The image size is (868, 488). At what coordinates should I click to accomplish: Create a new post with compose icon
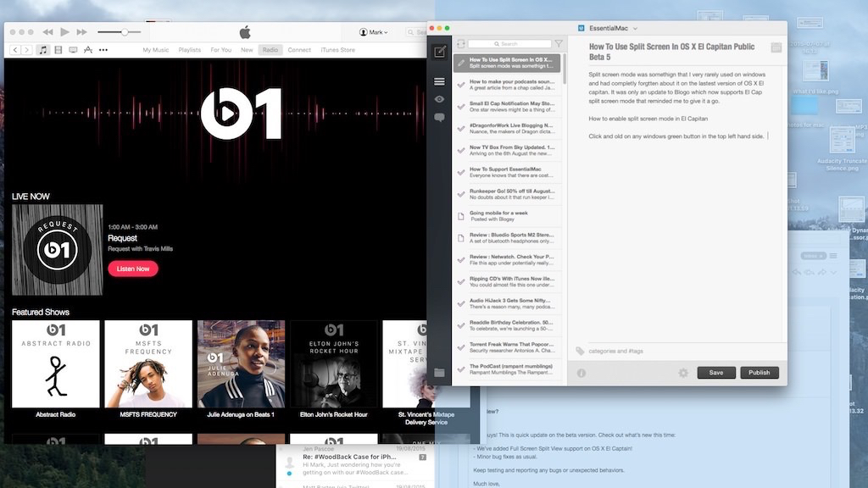point(440,52)
